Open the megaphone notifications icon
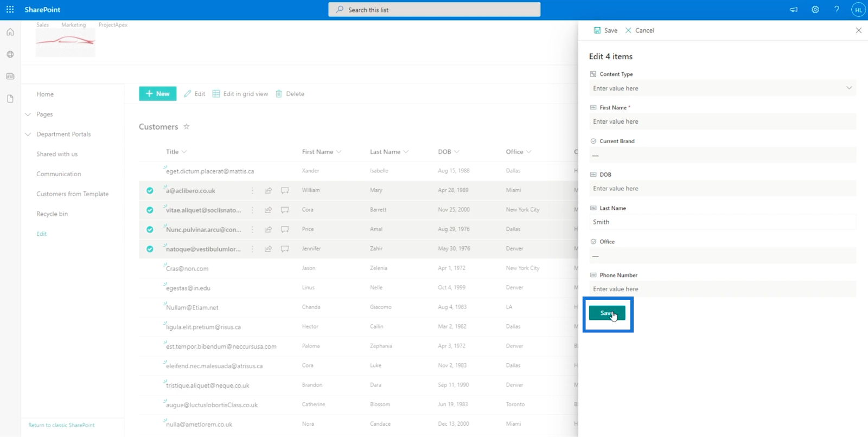Screen dimensions: 868x437 click(794, 10)
